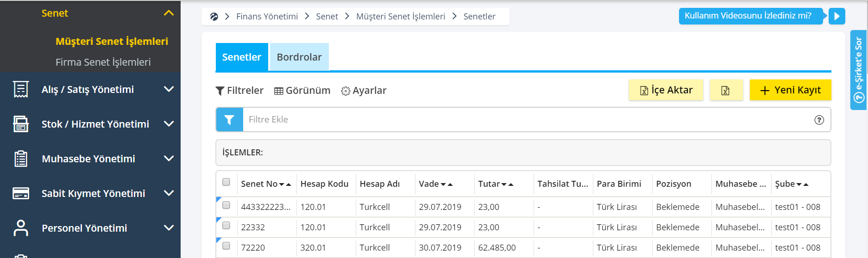The image size is (868, 258).
Task: Sort by Senet No column arrows
Action: click(x=285, y=184)
